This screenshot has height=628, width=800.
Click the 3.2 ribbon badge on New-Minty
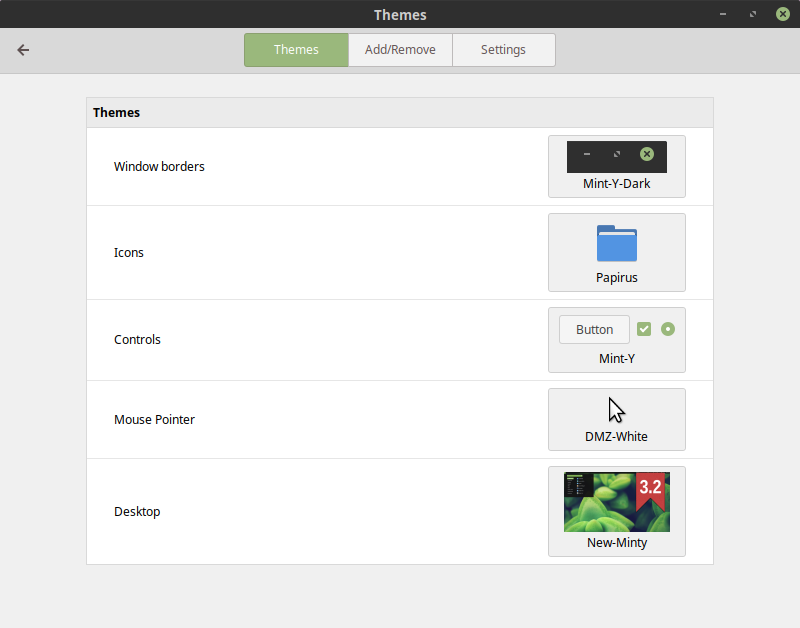(652, 485)
